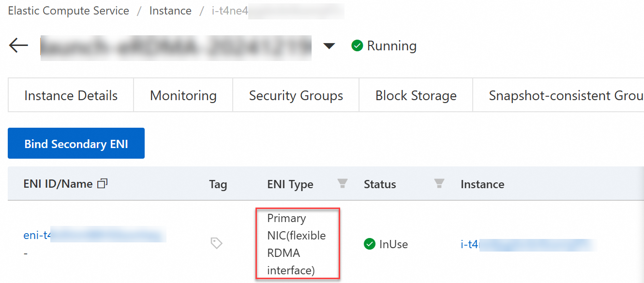Click Bind Secondary ENI button
644x283 pixels.
click(x=76, y=143)
